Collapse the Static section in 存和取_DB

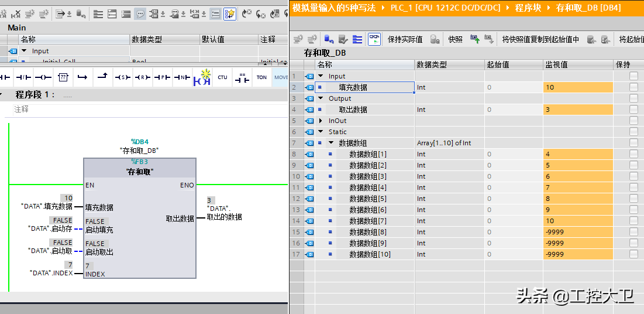tap(321, 132)
